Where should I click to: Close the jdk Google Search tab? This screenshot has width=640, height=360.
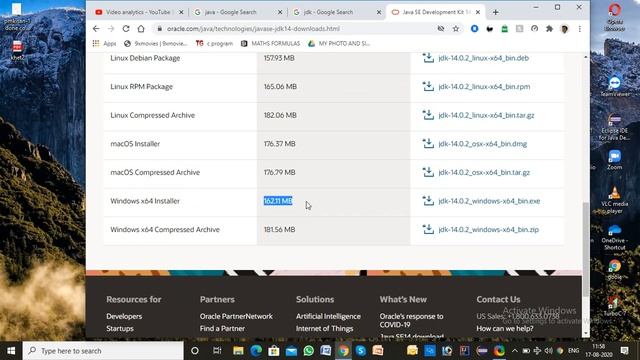(379, 12)
